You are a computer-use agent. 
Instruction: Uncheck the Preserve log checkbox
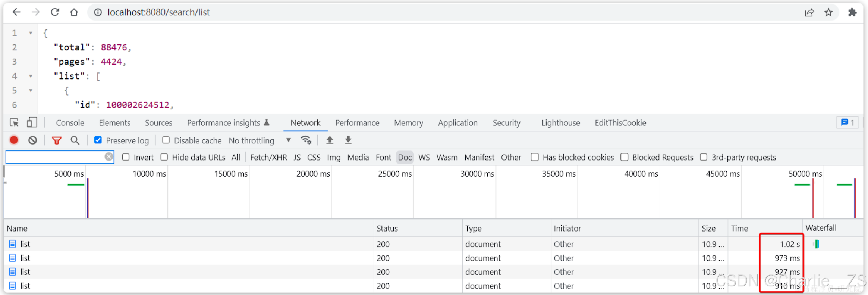tap(98, 140)
